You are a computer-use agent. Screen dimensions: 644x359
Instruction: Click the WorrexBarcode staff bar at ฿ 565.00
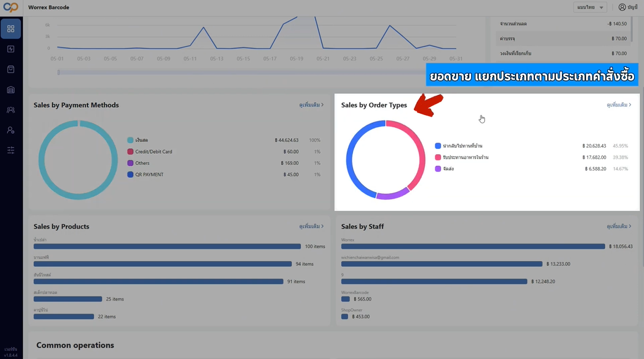(345, 299)
